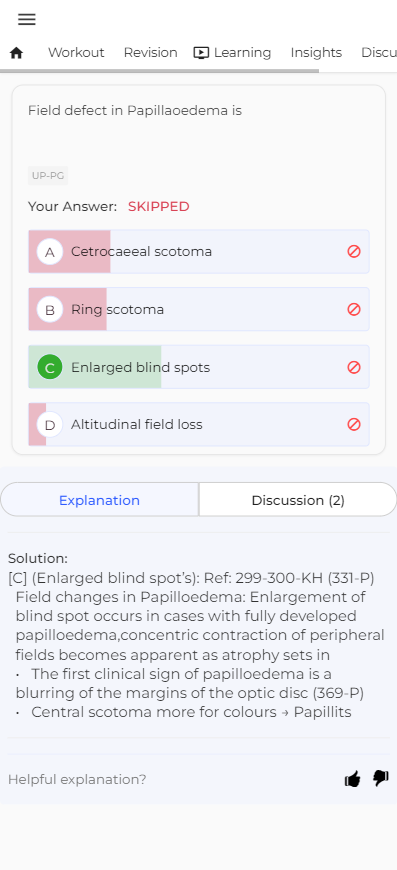Select option A circle
This screenshot has width=397, height=870.
50,252
